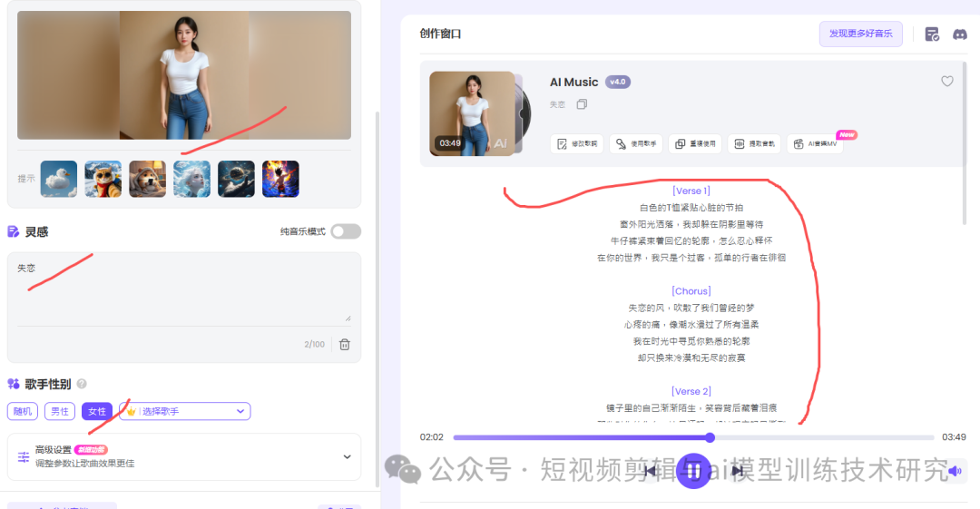Click the 修改歌词 button
This screenshot has height=509, width=980.
click(577, 144)
